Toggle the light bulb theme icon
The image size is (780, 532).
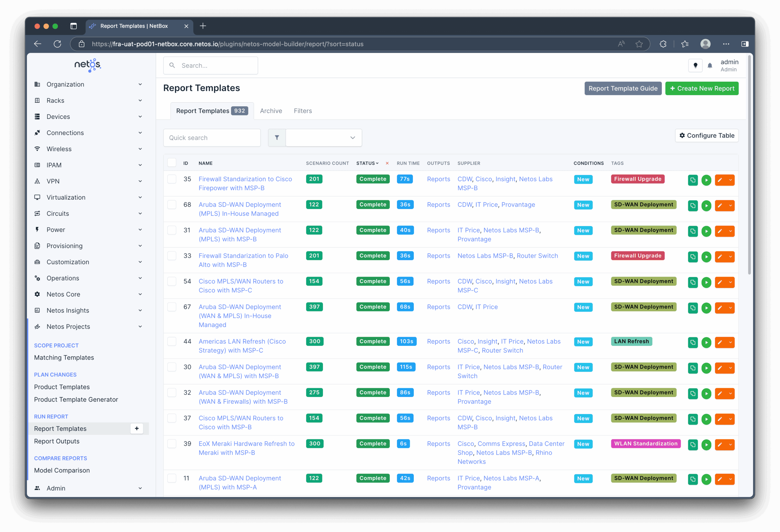pyautogui.click(x=695, y=66)
